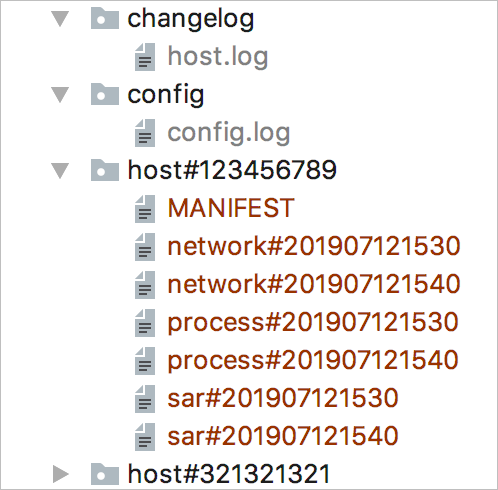Open process#201907121530 file
Image resolution: width=498 pixels, height=490 pixels.
tap(313, 323)
